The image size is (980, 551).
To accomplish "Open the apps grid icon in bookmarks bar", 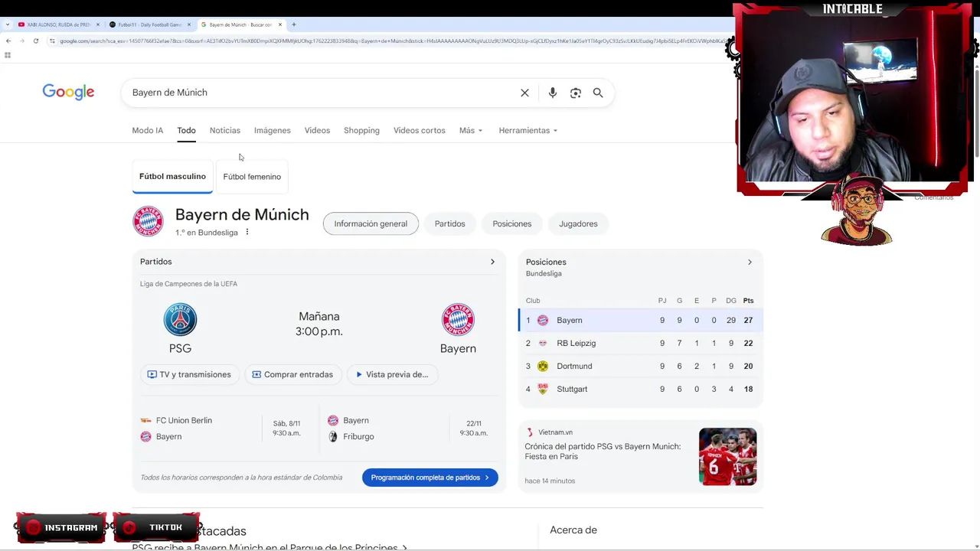I will pos(8,55).
